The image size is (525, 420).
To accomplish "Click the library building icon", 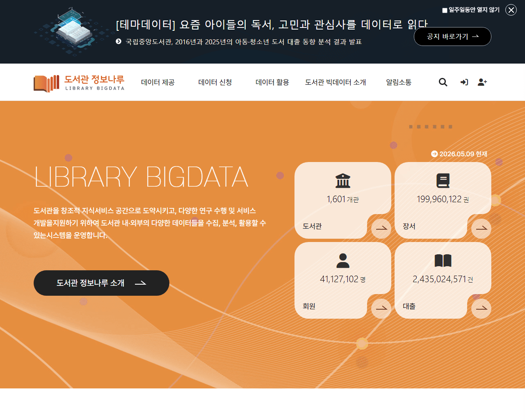I will click(343, 180).
